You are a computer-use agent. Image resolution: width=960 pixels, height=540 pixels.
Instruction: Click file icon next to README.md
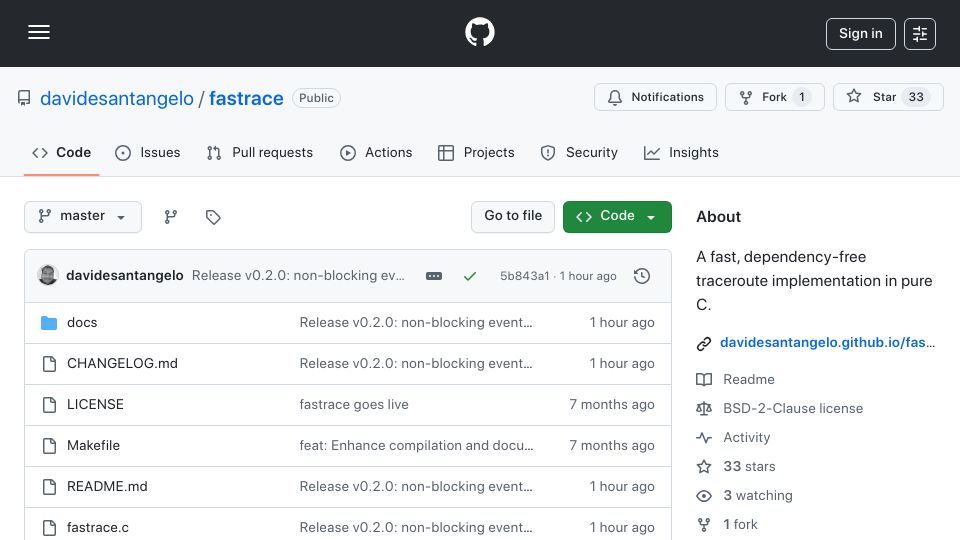tap(50, 487)
